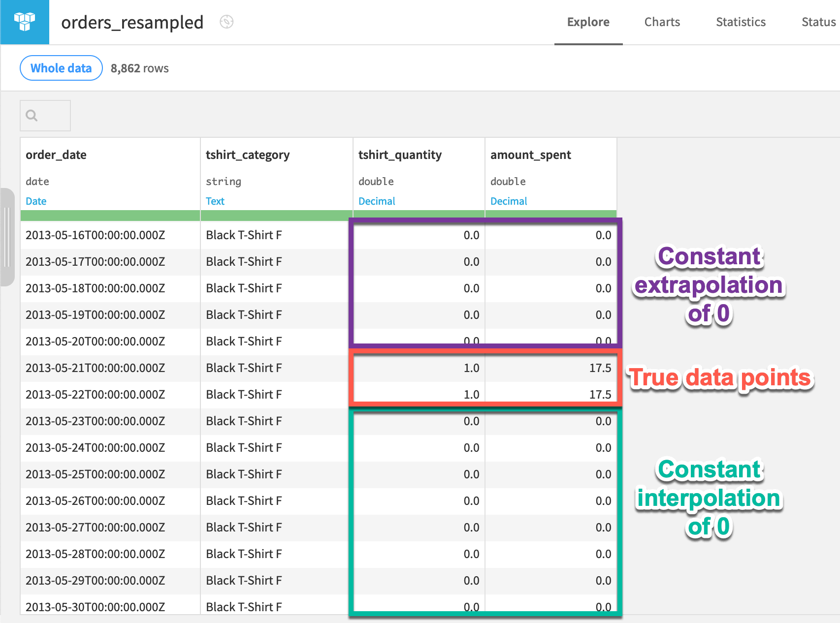Expand the collapsed left side panel
The image size is (840, 623).
click(x=7, y=236)
